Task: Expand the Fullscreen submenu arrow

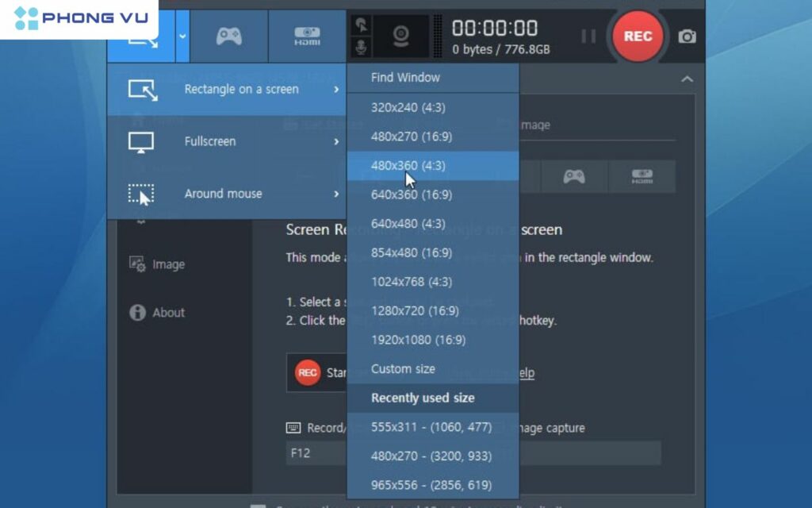Action: pos(336,142)
